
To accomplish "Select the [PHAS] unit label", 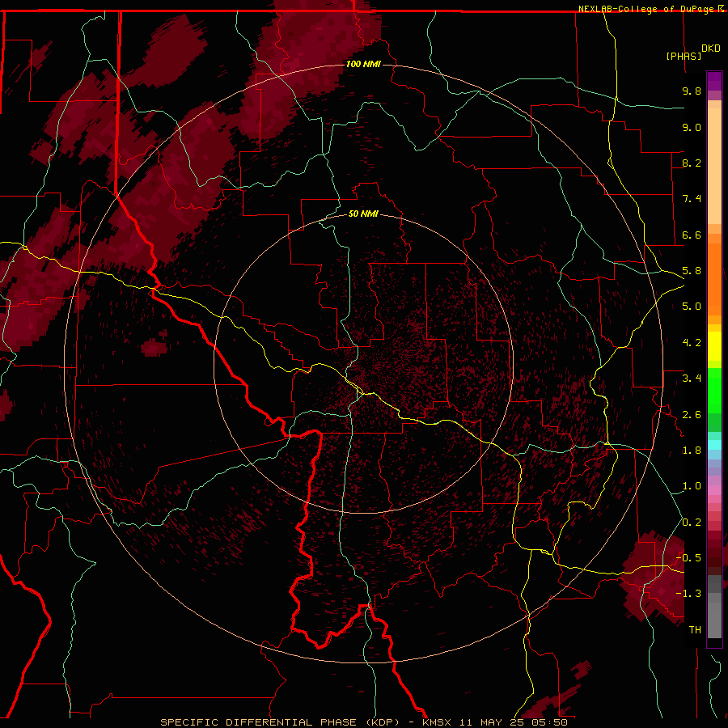I will [x=684, y=56].
